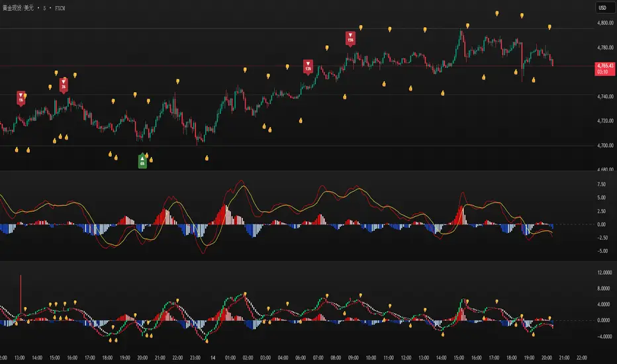Select the red 1% sell signal marker

pyautogui.click(x=21, y=99)
